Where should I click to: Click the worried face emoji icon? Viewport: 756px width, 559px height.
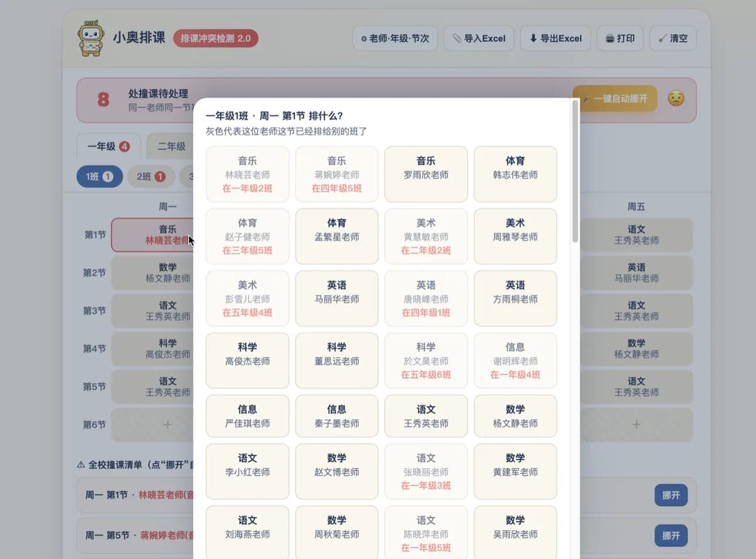coord(676,99)
